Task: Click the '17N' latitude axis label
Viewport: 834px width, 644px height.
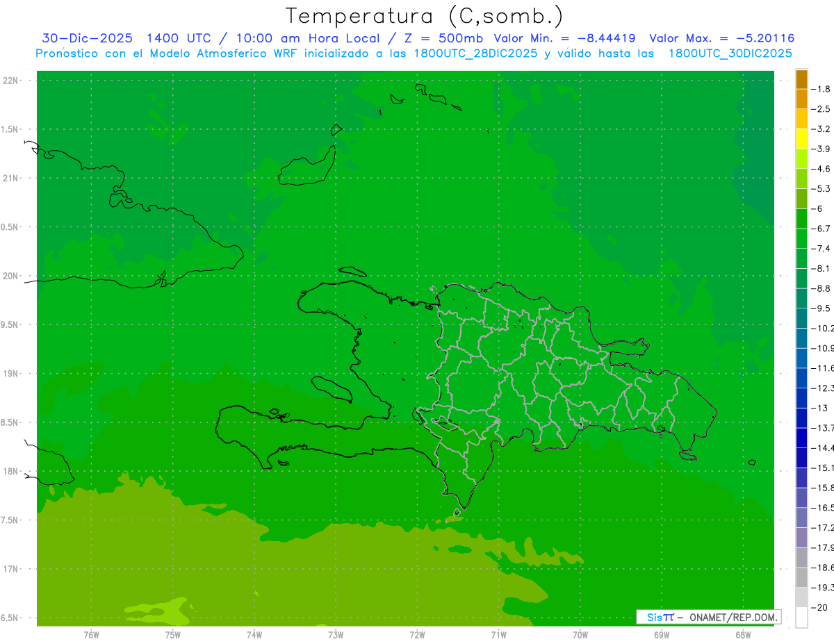Action: (x=11, y=569)
